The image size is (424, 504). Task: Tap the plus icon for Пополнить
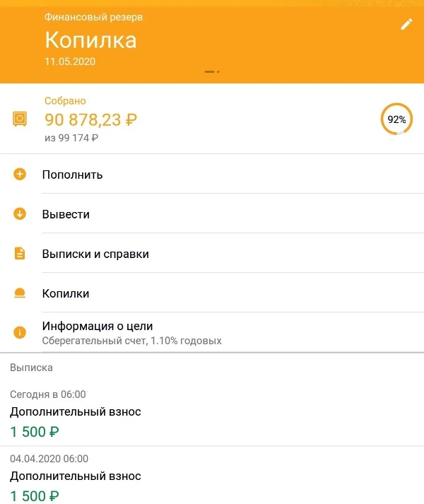[x=20, y=174]
